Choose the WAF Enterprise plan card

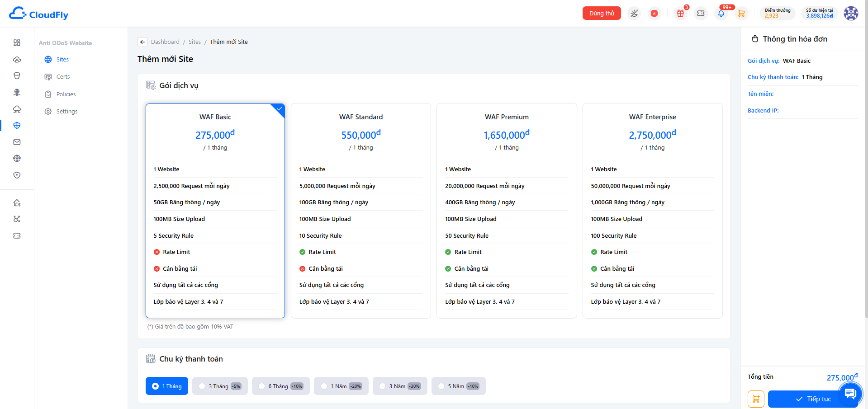pyautogui.click(x=653, y=211)
